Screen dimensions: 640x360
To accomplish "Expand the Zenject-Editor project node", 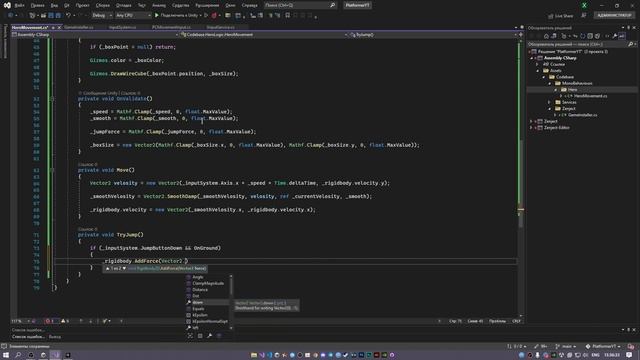I will pos(531,127).
